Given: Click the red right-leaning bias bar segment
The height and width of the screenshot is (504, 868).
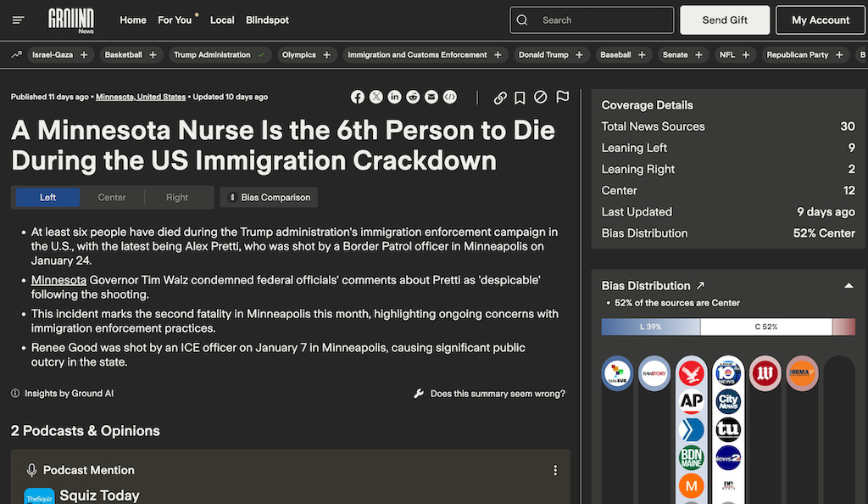Looking at the screenshot, I should click(x=843, y=327).
